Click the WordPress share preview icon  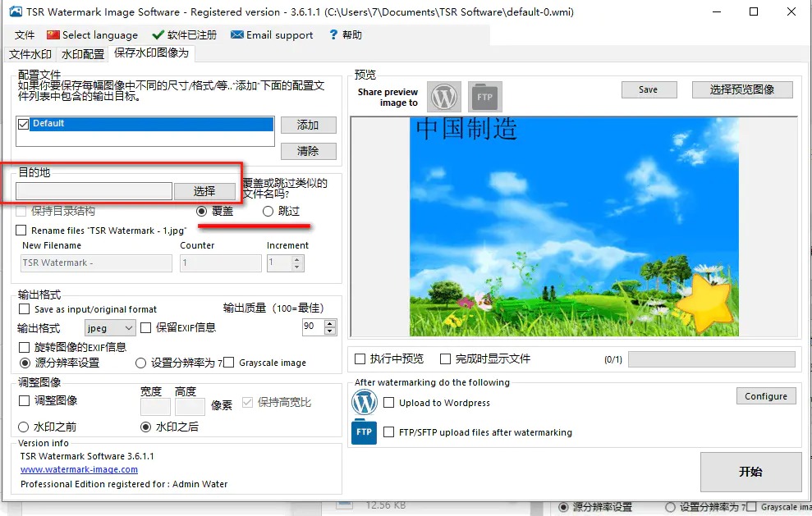coord(444,97)
